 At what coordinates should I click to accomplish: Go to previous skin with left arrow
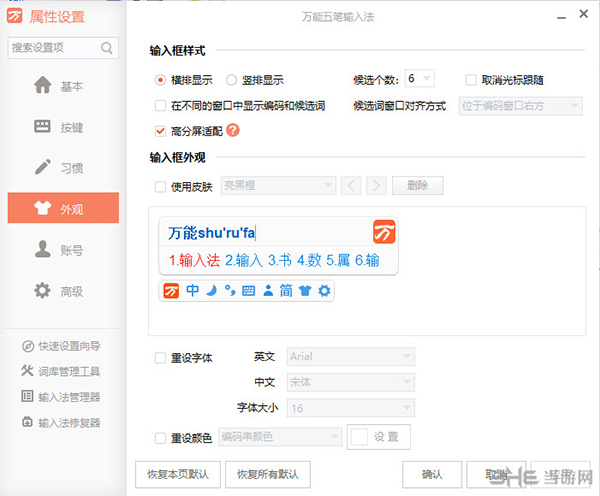[351, 186]
